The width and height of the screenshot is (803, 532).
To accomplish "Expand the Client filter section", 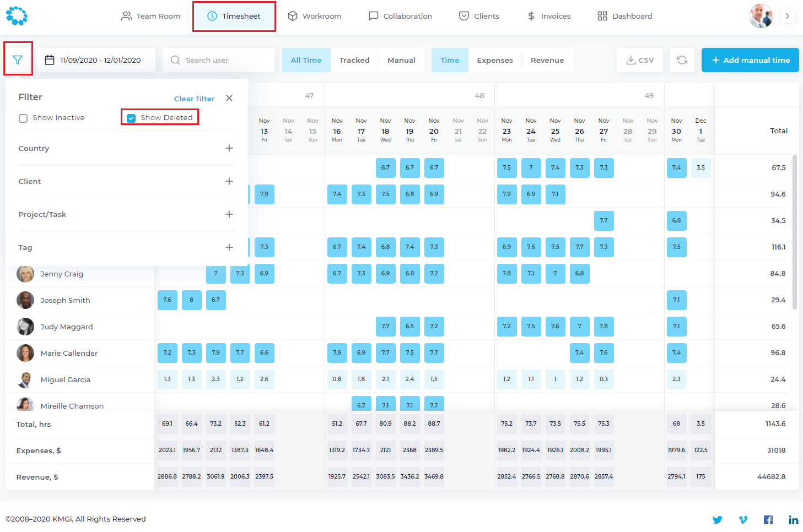I will coord(229,181).
